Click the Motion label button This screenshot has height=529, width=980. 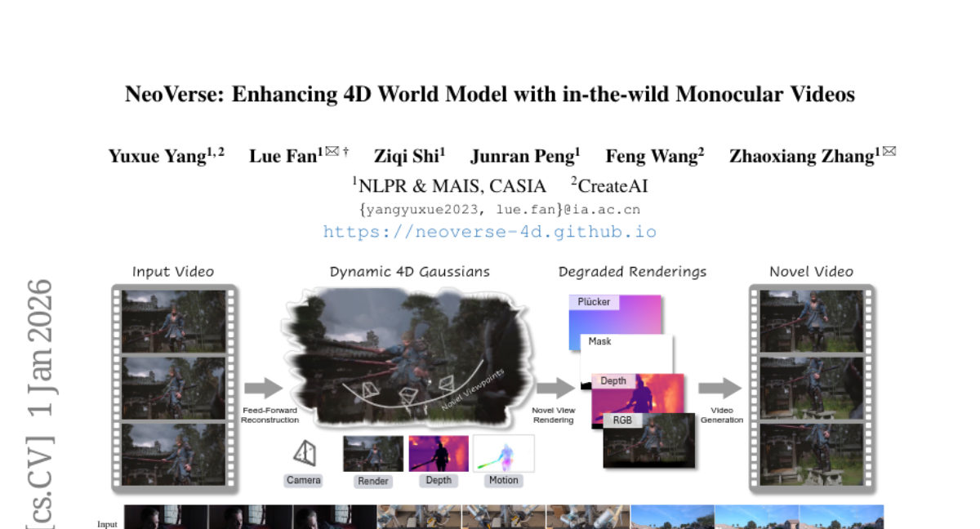(x=503, y=480)
